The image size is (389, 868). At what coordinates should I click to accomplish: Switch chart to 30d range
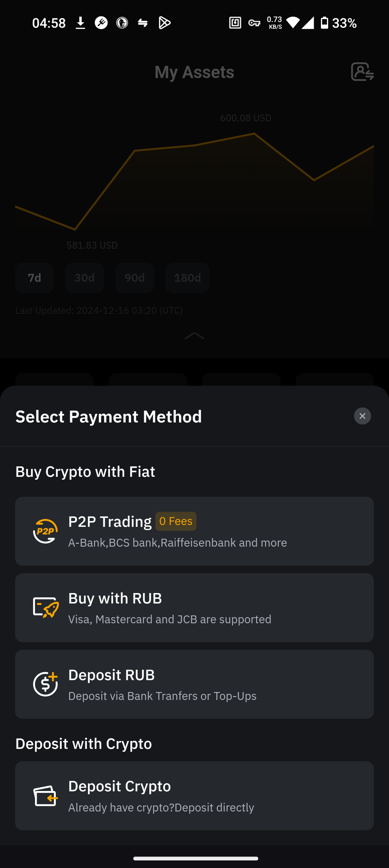pyautogui.click(x=85, y=278)
